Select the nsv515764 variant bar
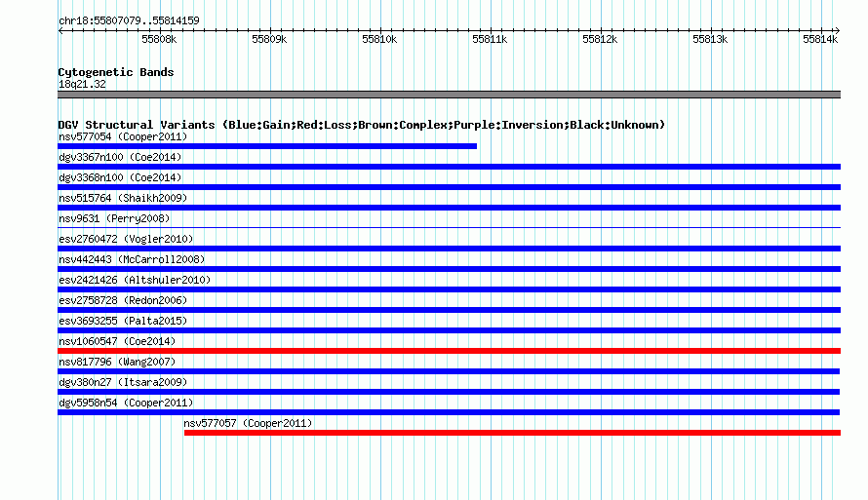The width and height of the screenshot is (868, 500). 449,208
